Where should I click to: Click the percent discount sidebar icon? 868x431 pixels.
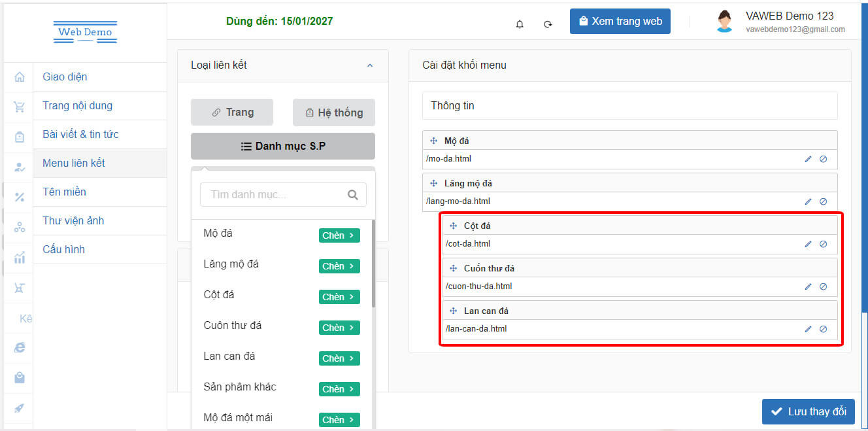(x=20, y=197)
